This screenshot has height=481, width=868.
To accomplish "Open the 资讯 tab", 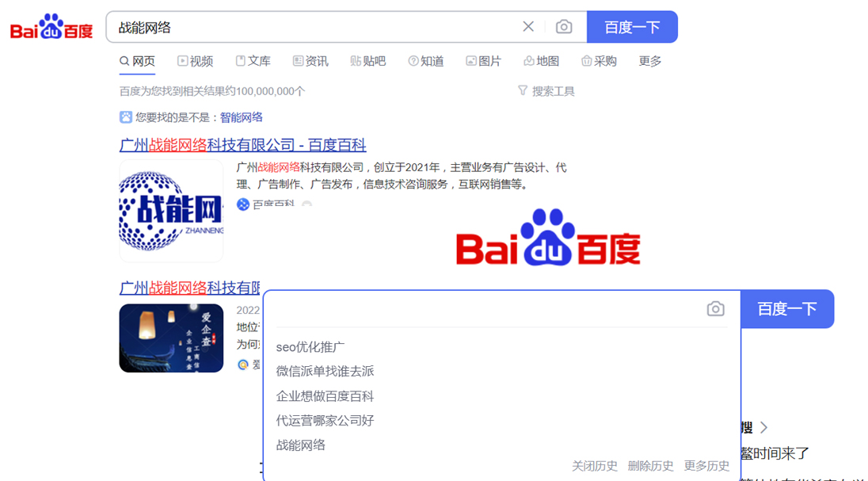I will click(x=310, y=61).
